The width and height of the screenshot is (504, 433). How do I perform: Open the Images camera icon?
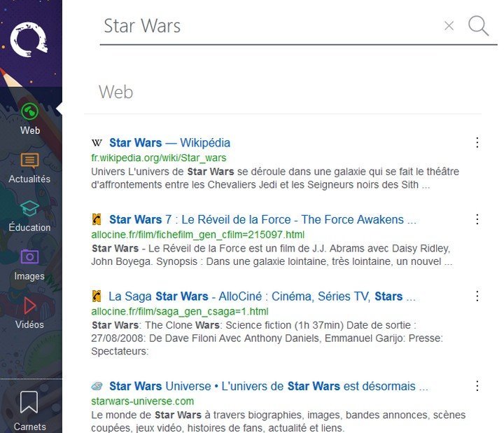click(x=29, y=256)
